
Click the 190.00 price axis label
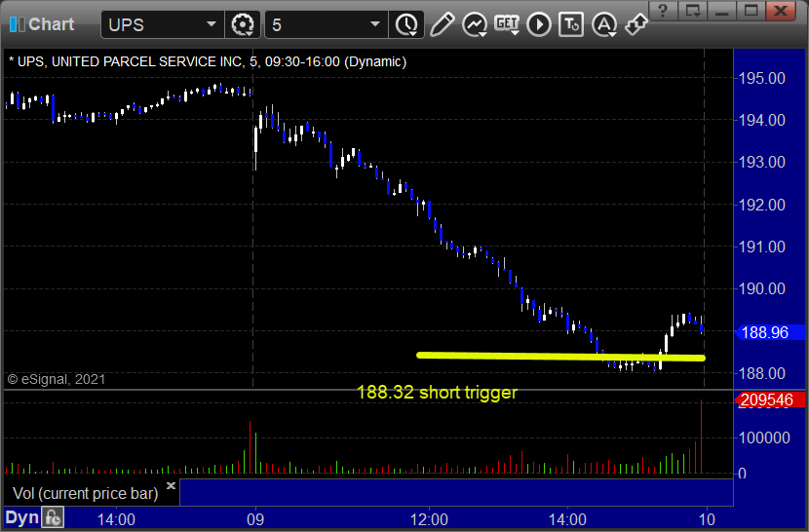[761, 288]
